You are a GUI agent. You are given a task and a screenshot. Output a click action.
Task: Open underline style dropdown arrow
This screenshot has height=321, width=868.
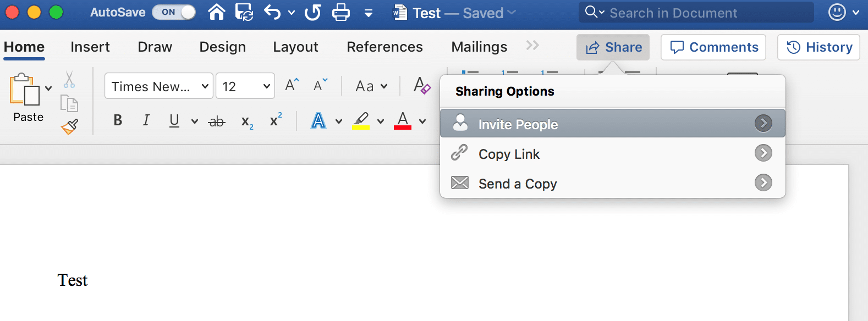tap(194, 121)
